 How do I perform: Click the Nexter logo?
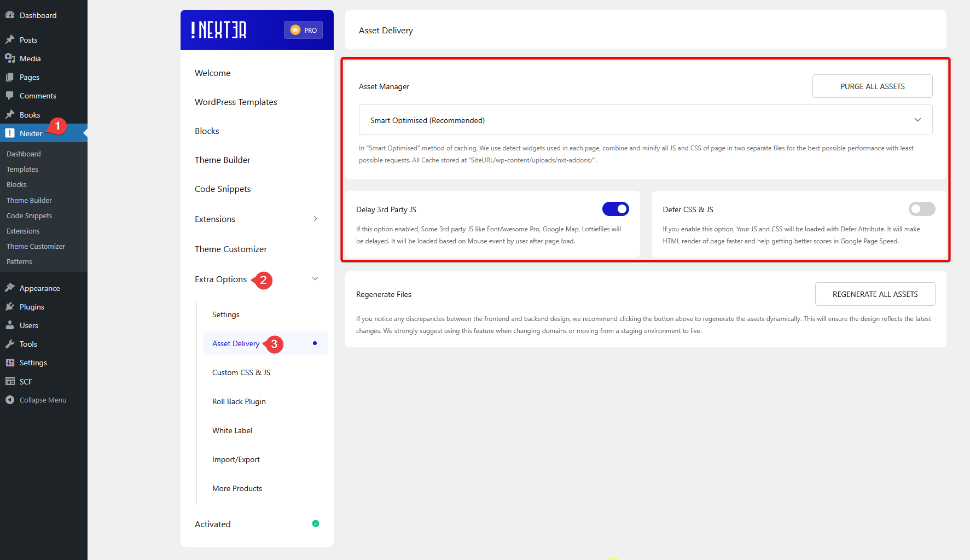pyautogui.click(x=218, y=30)
